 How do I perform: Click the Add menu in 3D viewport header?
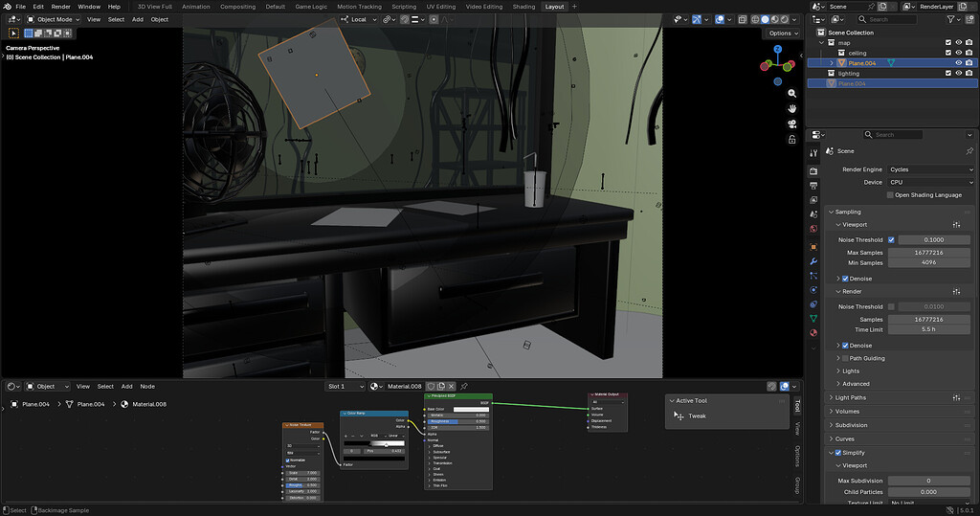pos(138,19)
